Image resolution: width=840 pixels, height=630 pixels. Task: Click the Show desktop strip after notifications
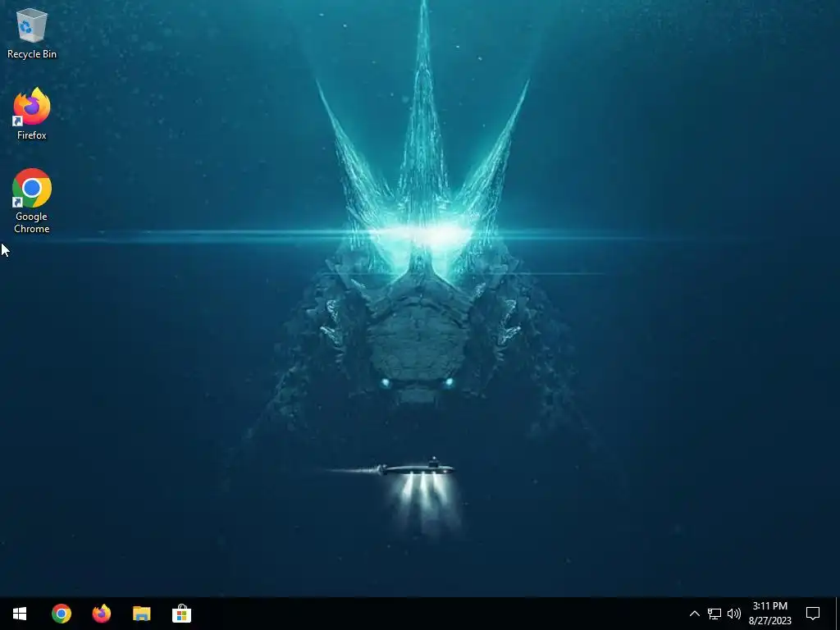(837, 614)
